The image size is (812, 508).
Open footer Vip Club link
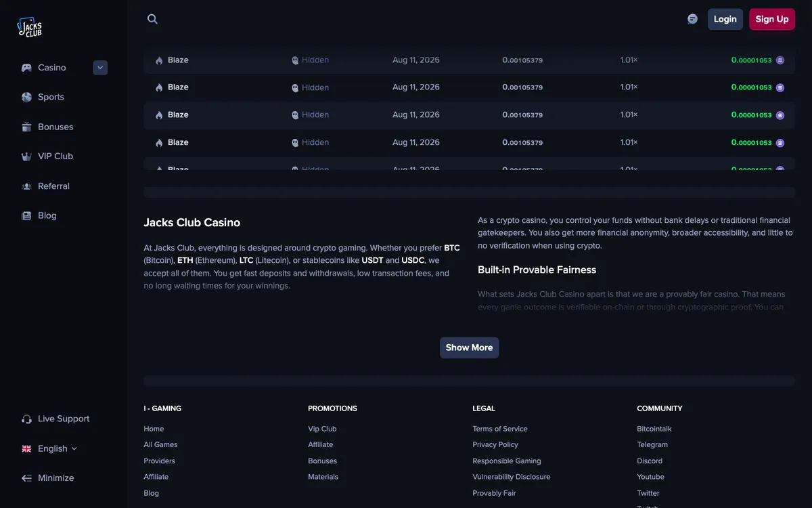(322, 429)
